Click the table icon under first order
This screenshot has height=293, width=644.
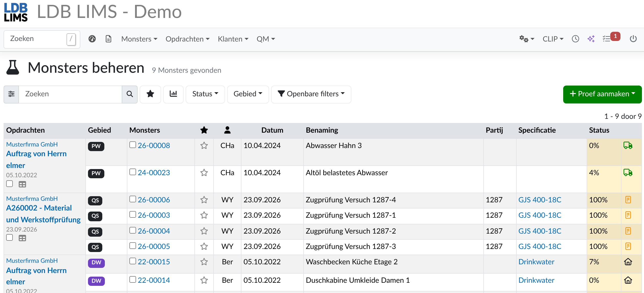22,184
